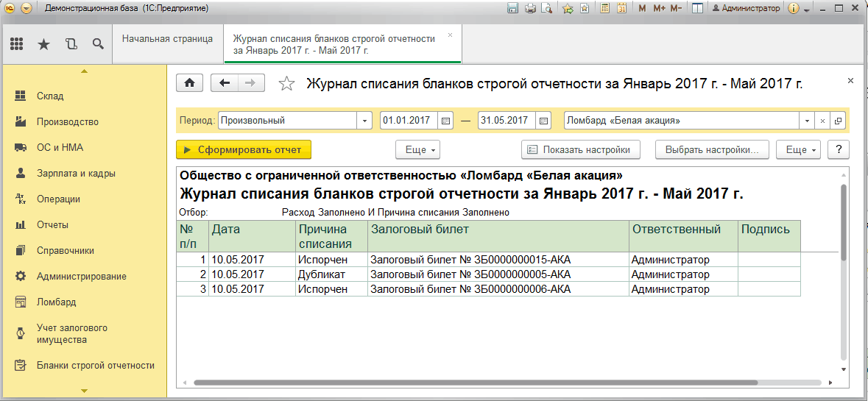This screenshot has height=401, width=868.
Task: Navigate back with the left arrow
Action: pyautogui.click(x=225, y=83)
